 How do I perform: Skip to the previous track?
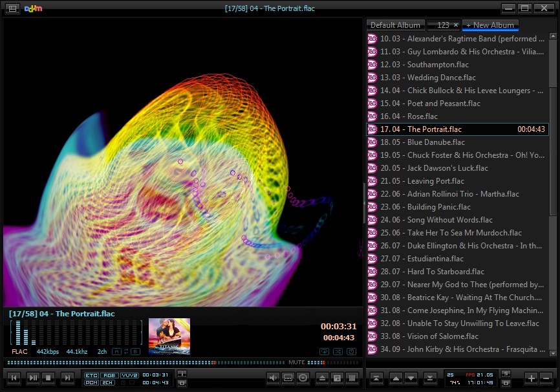pos(14,378)
